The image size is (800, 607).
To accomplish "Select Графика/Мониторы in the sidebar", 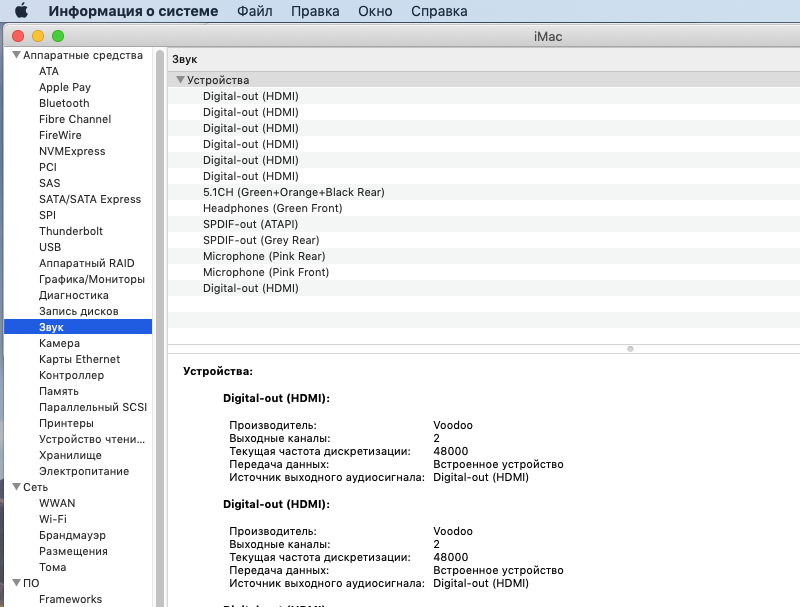I will click(92, 279).
